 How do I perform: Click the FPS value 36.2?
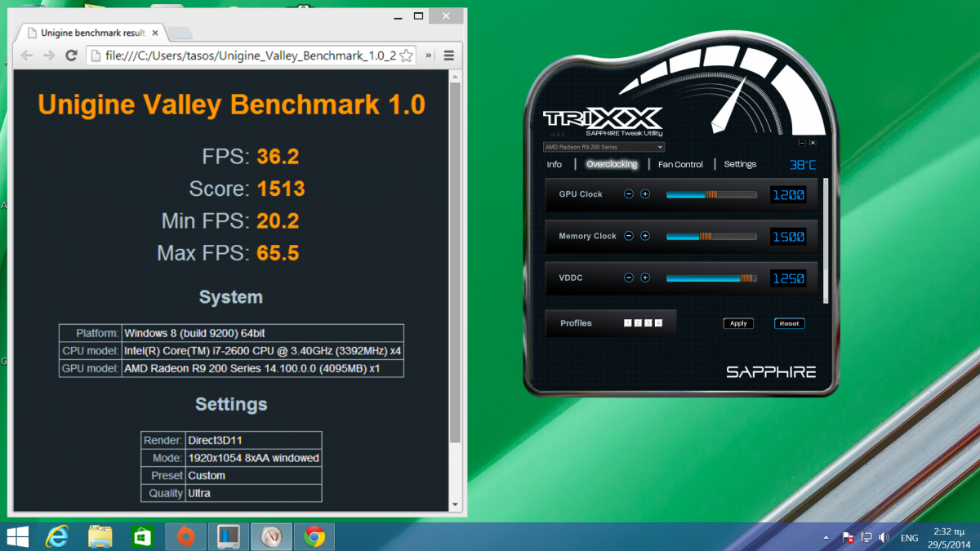tap(277, 157)
